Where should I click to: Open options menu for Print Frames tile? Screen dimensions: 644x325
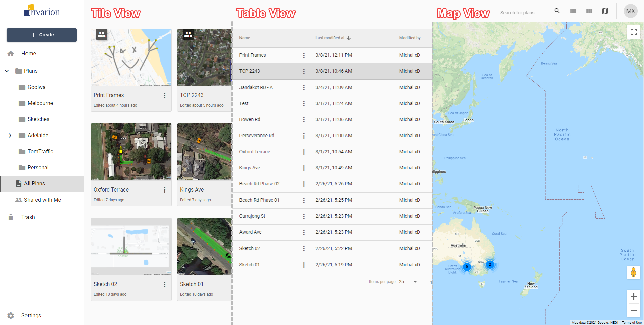point(165,95)
